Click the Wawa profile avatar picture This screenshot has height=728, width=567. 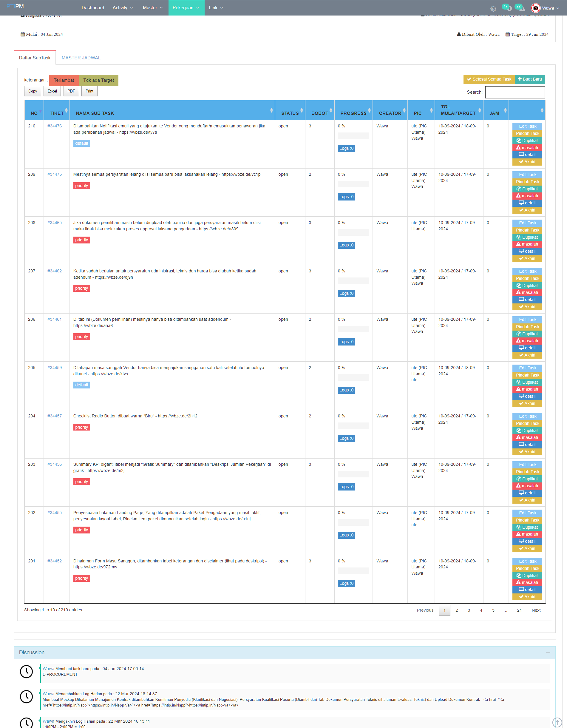click(x=535, y=8)
